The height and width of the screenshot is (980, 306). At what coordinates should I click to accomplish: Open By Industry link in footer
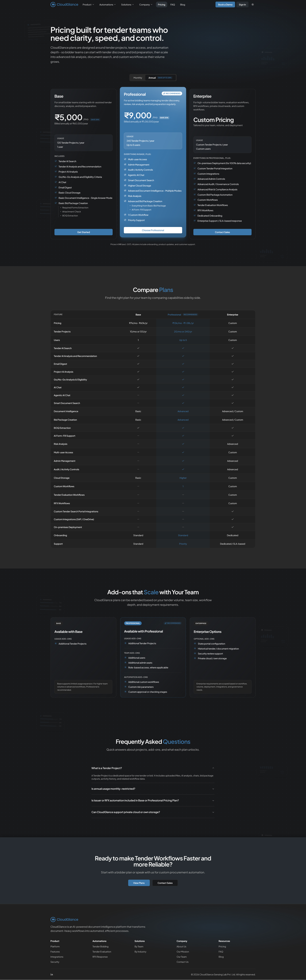point(140,951)
